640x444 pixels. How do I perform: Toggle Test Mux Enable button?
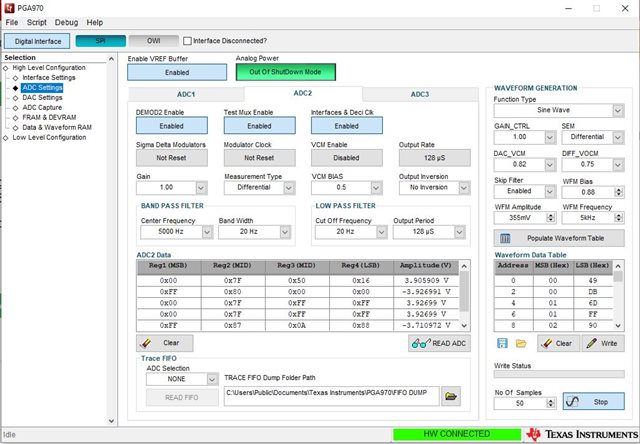click(259, 126)
